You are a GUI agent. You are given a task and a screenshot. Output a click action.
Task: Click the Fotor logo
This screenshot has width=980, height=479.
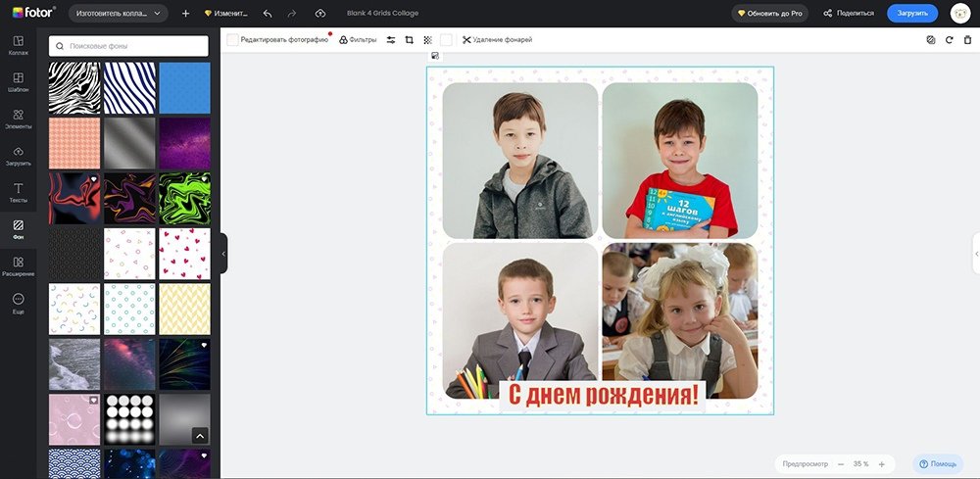[x=33, y=13]
